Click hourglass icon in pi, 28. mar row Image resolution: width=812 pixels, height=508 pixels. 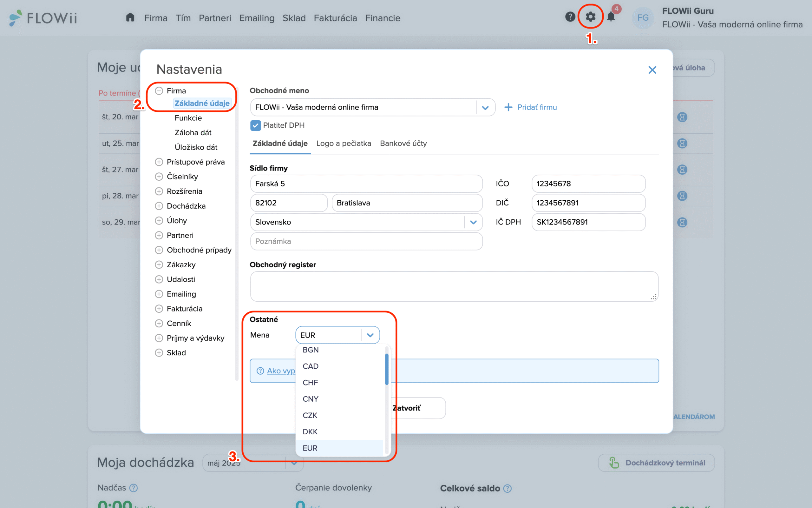coord(682,196)
